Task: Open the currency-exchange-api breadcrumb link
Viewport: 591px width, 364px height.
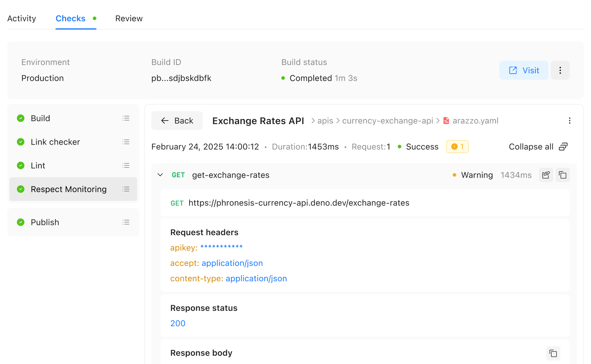Action: (387, 121)
